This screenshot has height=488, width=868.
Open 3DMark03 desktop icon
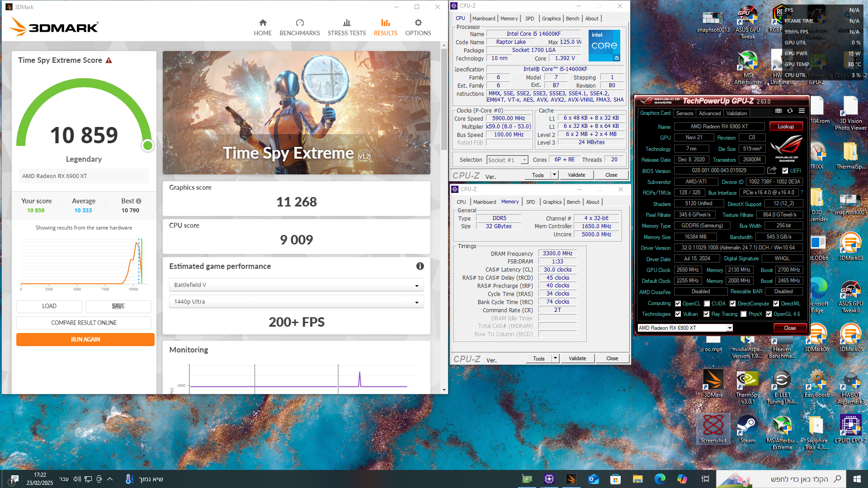pos(851,243)
